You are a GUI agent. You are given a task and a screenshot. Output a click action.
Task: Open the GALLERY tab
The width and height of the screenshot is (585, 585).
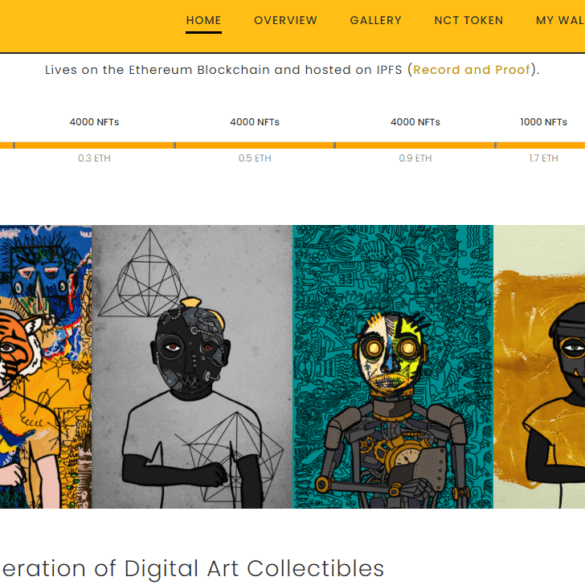(376, 20)
